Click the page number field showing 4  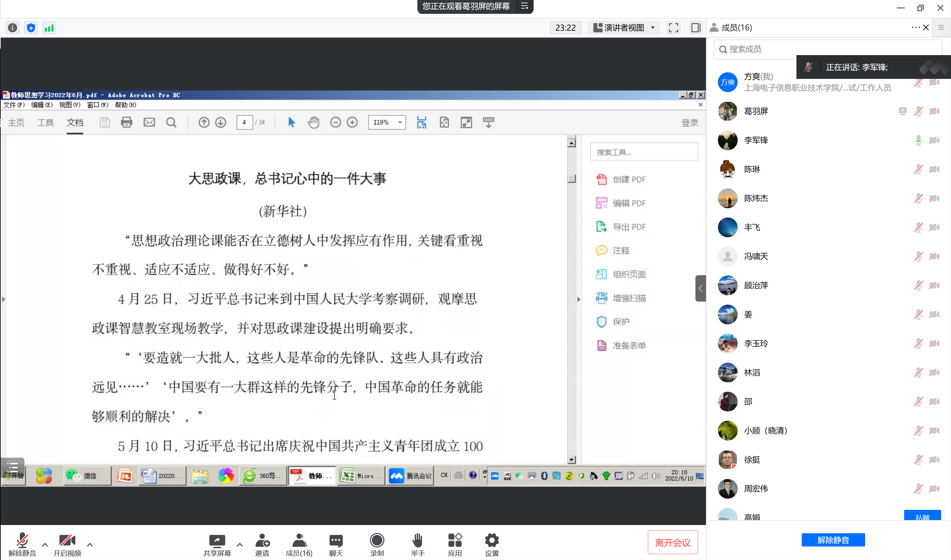(x=244, y=122)
